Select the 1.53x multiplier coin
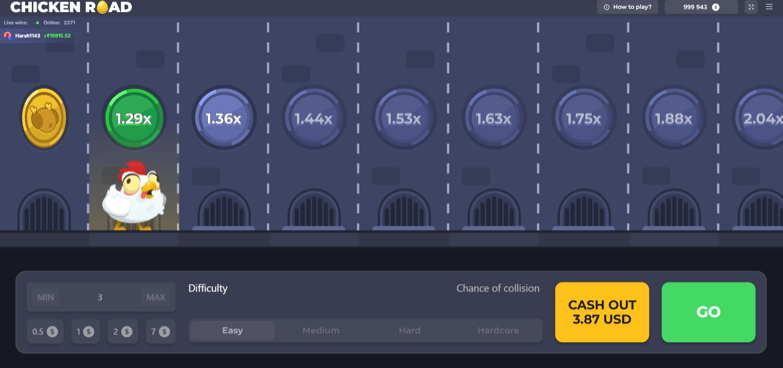The height and width of the screenshot is (368, 783). point(403,118)
